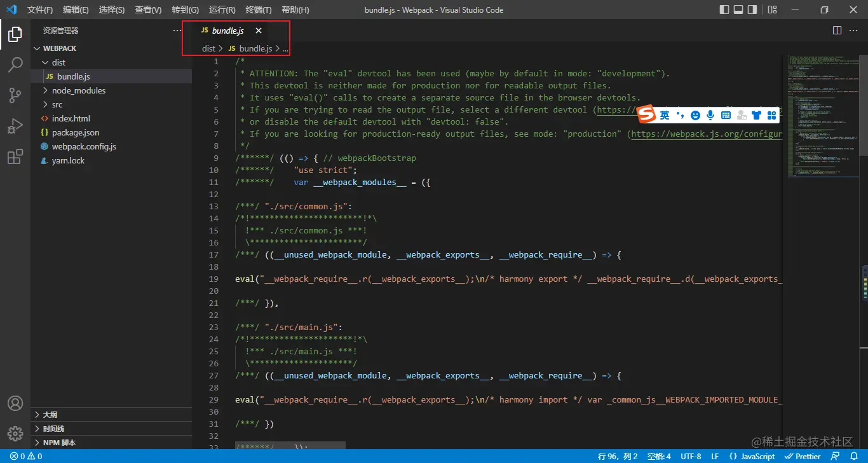Open the 查看(V) menu
The width and height of the screenshot is (868, 463).
tap(148, 10)
